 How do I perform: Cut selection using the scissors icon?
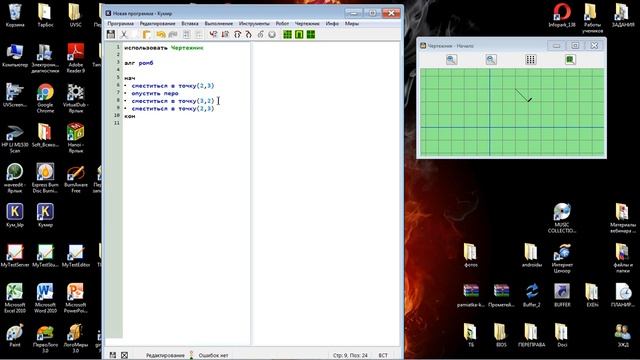(x=124, y=35)
